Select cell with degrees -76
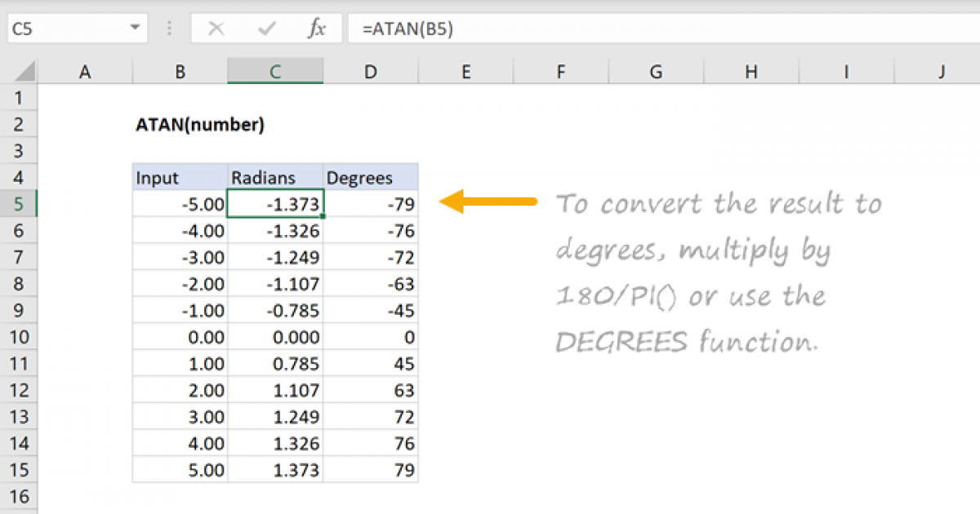The width and height of the screenshot is (980, 514). point(371,231)
